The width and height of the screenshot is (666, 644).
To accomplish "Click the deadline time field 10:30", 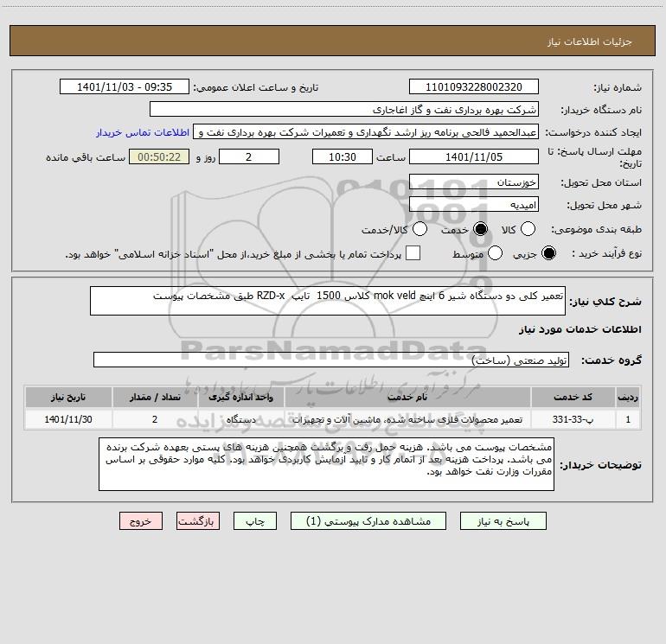I will click(x=343, y=156).
